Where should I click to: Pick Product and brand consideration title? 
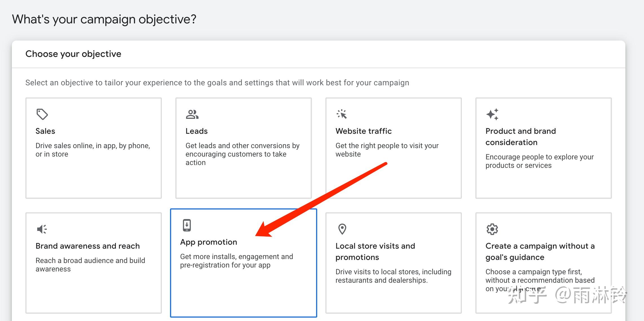(521, 137)
